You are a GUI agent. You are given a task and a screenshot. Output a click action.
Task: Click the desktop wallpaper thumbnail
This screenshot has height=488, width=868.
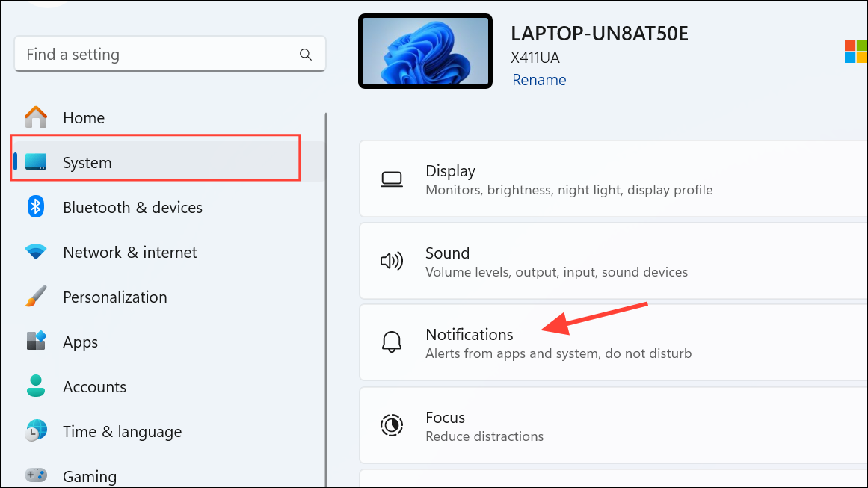(425, 52)
